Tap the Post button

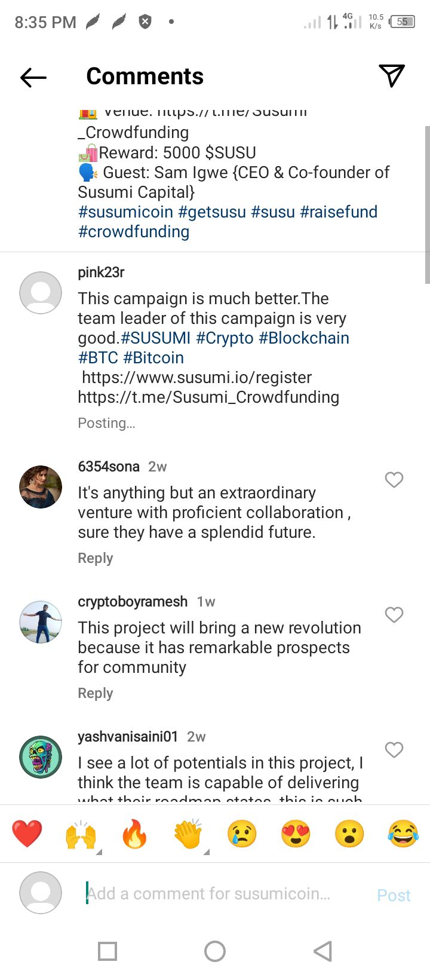[x=394, y=895]
